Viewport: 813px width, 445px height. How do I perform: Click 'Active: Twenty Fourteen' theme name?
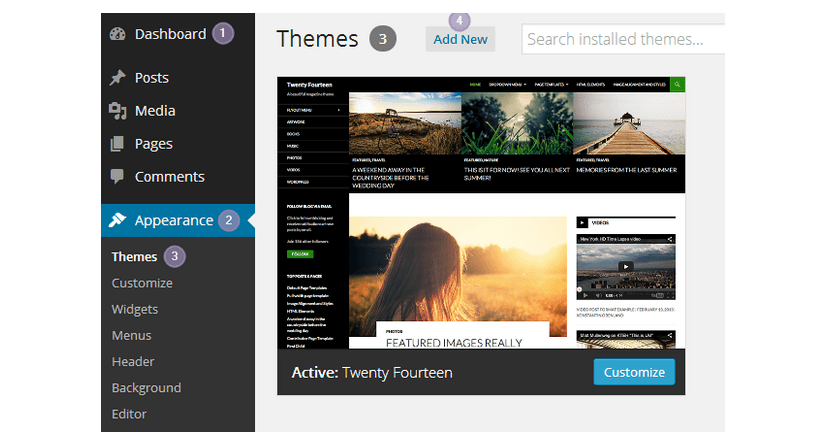tap(372, 372)
